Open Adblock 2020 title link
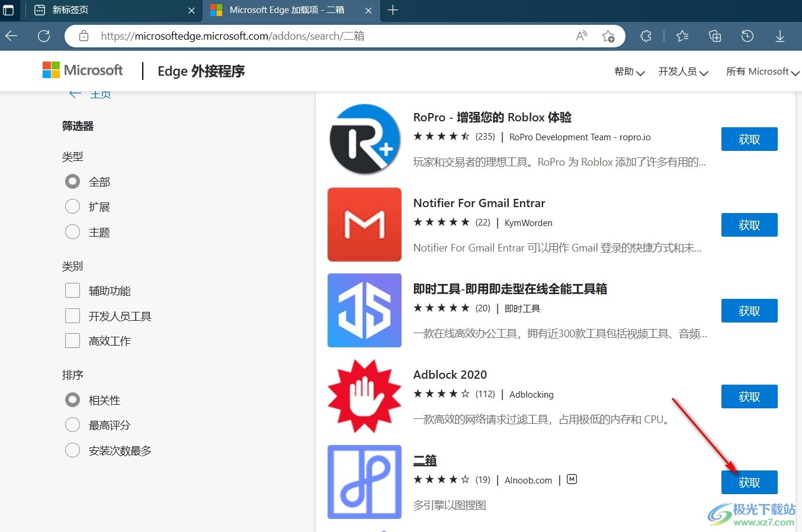 click(450, 375)
